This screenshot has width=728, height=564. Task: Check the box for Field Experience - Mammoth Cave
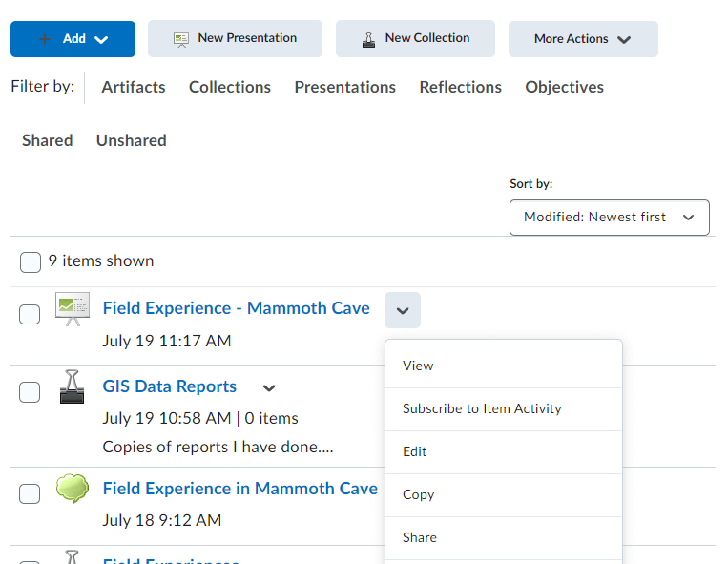pyautogui.click(x=31, y=314)
